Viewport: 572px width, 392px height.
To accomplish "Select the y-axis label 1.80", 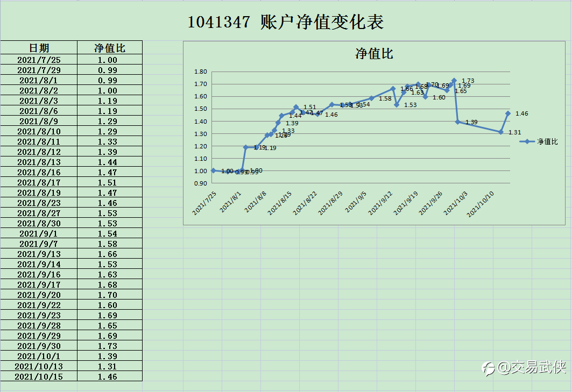I will [x=201, y=72].
